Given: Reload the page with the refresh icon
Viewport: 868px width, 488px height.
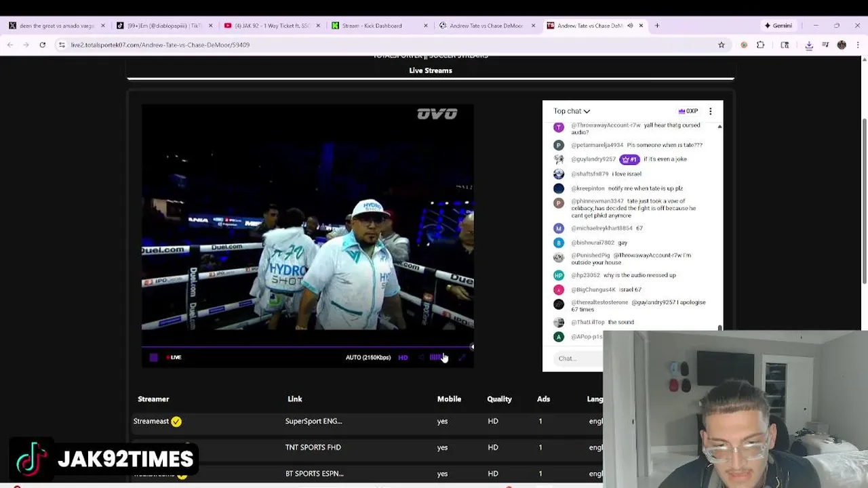Looking at the screenshot, I should (x=42, y=45).
